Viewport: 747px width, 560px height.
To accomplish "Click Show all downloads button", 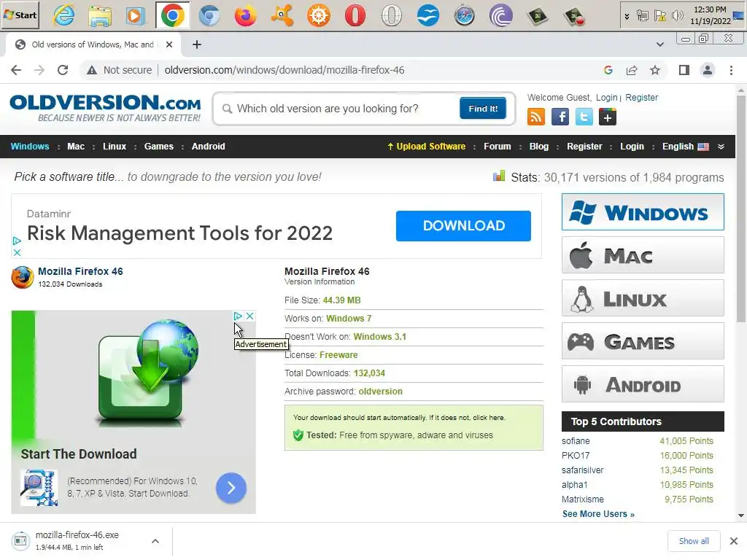I will [694, 541].
